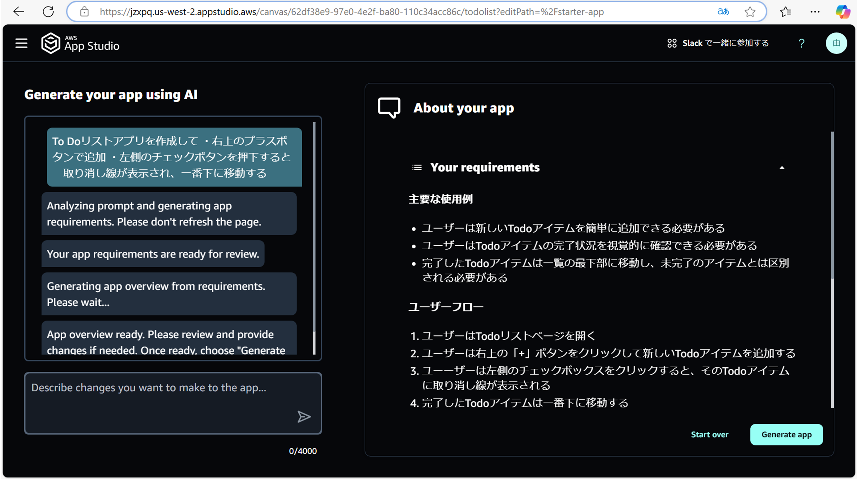Click the AWS App Studio logo
858x504 pixels.
click(80, 43)
